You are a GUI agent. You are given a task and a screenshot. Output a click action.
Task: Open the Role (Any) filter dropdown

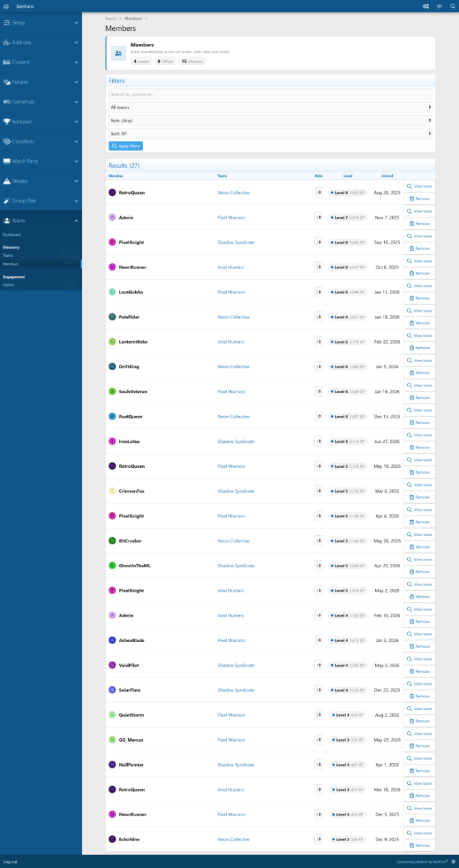pos(270,121)
